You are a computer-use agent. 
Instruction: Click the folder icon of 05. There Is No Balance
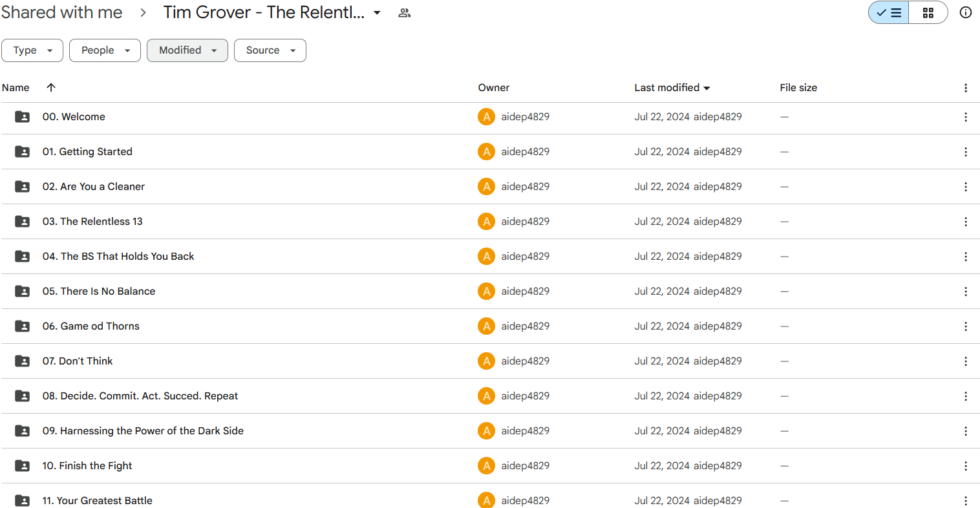22,291
